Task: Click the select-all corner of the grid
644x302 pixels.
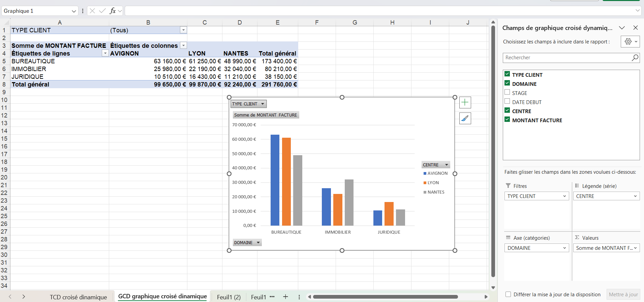Action: click(x=5, y=23)
